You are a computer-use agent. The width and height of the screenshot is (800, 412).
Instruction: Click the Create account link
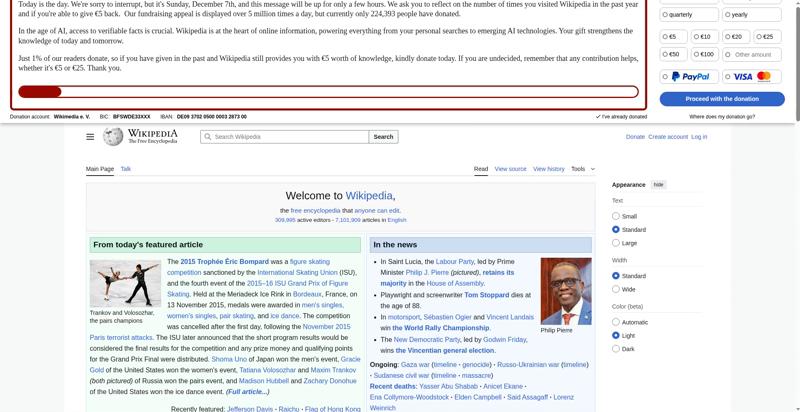click(x=668, y=137)
